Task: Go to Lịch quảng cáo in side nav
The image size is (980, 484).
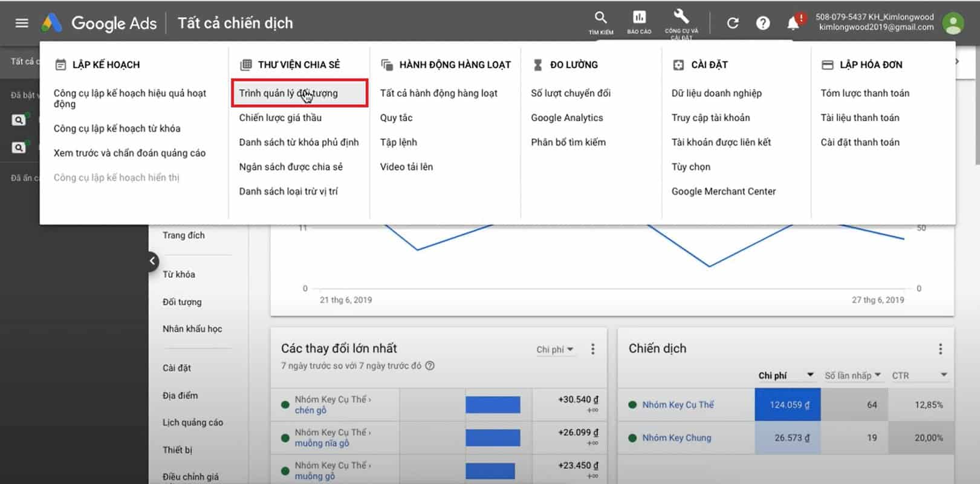Action: click(x=193, y=423)
